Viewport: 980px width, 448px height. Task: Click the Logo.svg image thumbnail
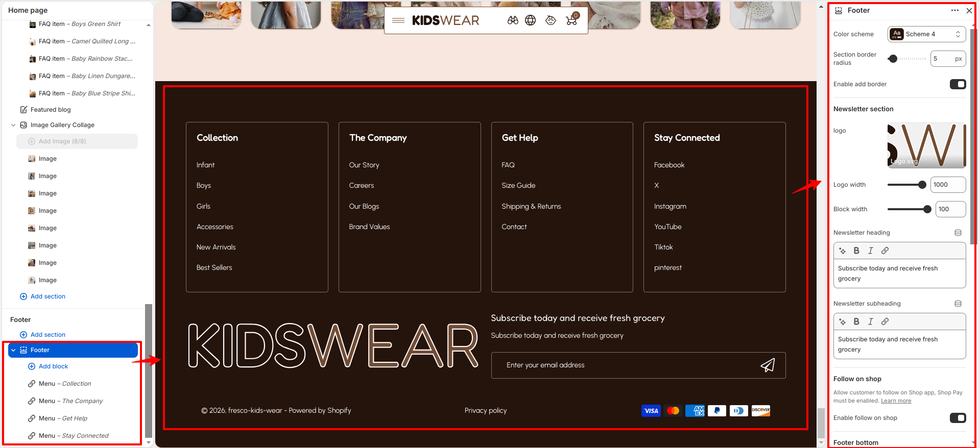[926, 145]
